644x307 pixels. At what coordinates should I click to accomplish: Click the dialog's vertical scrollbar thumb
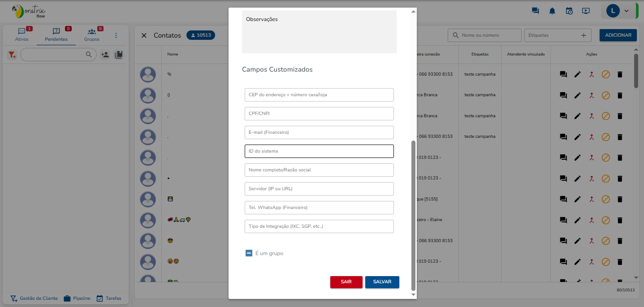[x=413, y=215]
